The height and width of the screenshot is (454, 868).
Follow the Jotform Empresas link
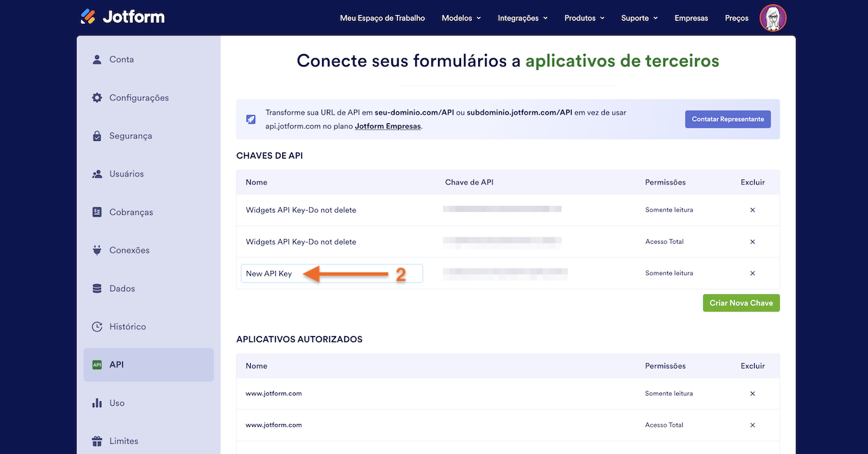coord(388,126)
